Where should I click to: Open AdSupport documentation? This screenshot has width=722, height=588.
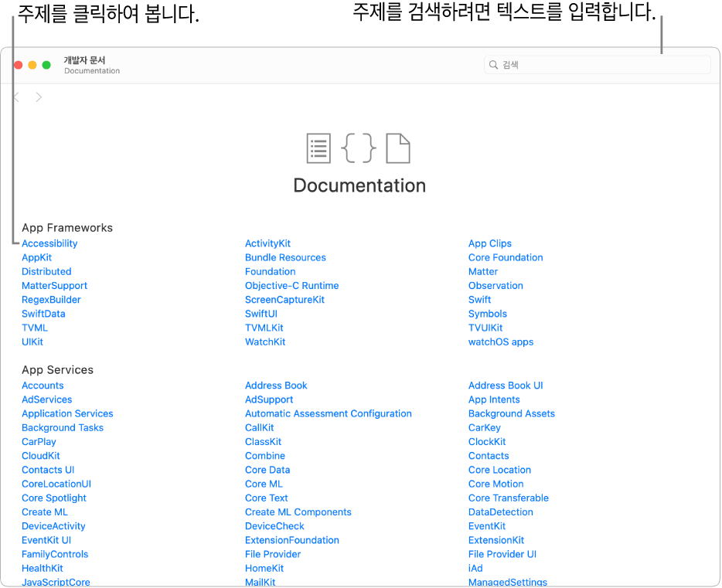269,399
